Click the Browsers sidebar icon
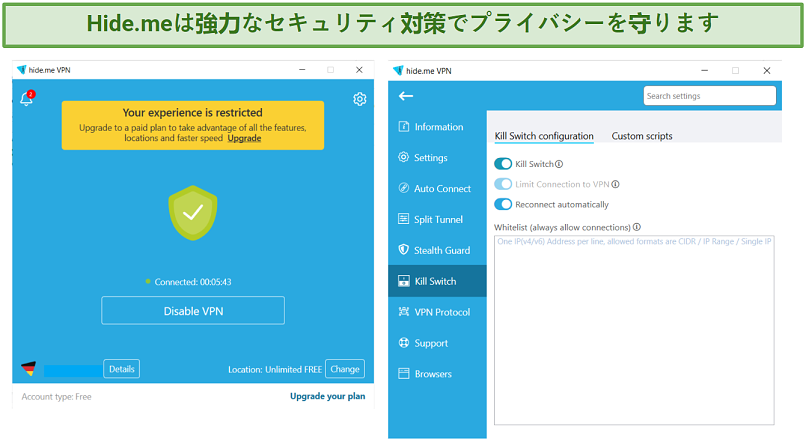Image resolution: width=806 pixels, height=442 pixels. [x=404, y=374]
